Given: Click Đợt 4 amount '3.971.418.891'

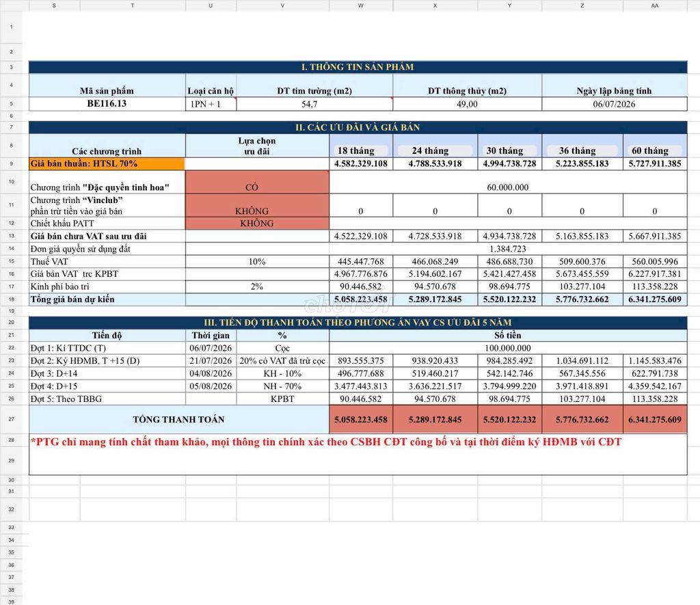Looking at the screenshot, I should tap(582, 386).
